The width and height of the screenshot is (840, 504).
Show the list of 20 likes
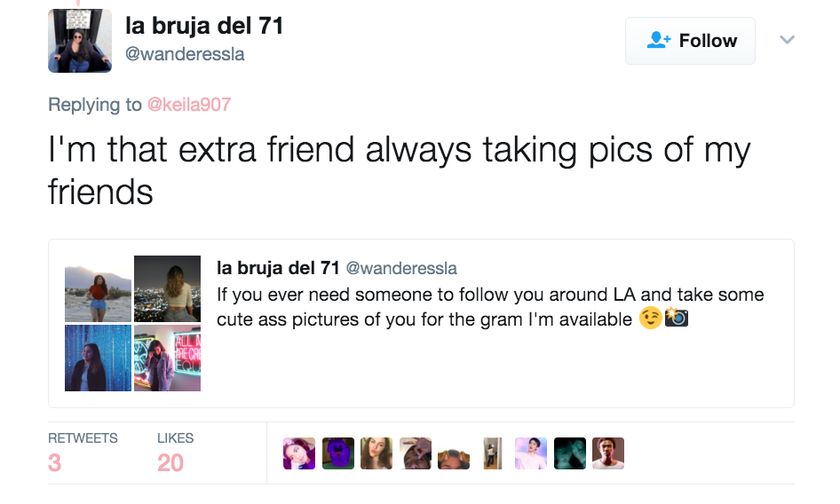click(175, 453)
